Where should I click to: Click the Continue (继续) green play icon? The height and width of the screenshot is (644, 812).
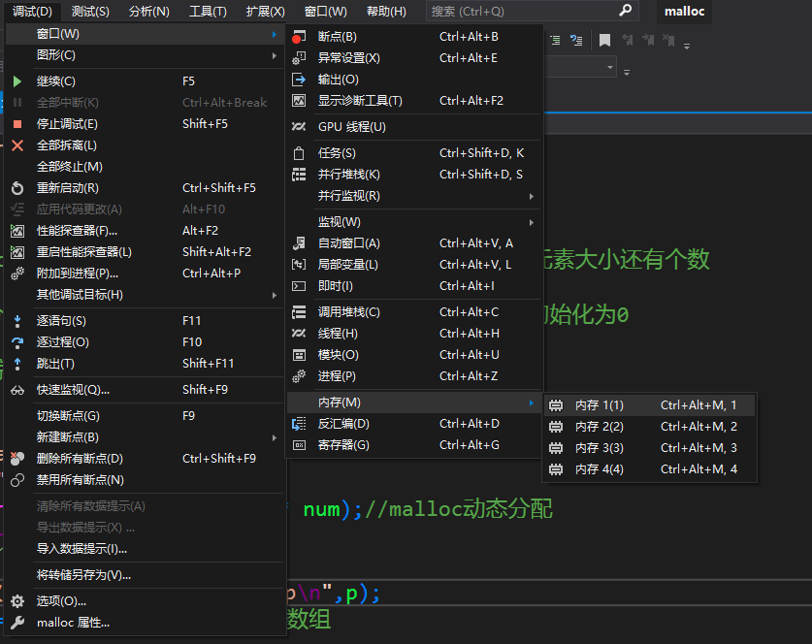17,81
